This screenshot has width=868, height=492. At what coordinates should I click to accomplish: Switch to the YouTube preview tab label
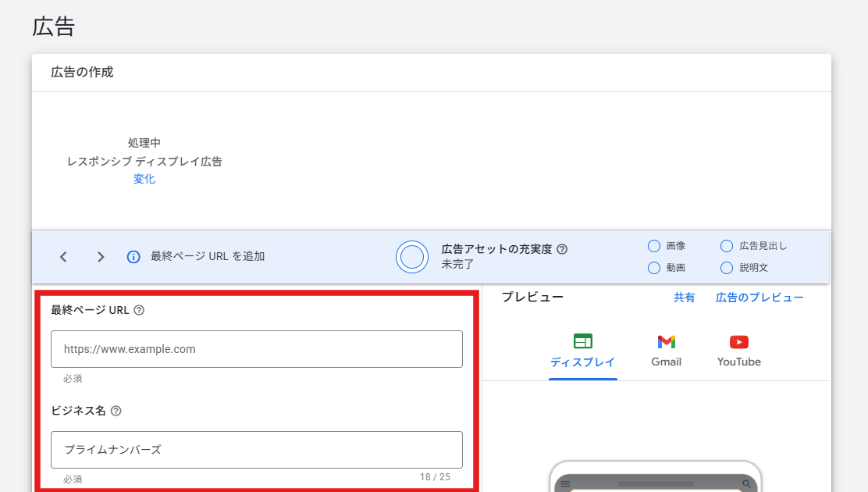(738, 362)
